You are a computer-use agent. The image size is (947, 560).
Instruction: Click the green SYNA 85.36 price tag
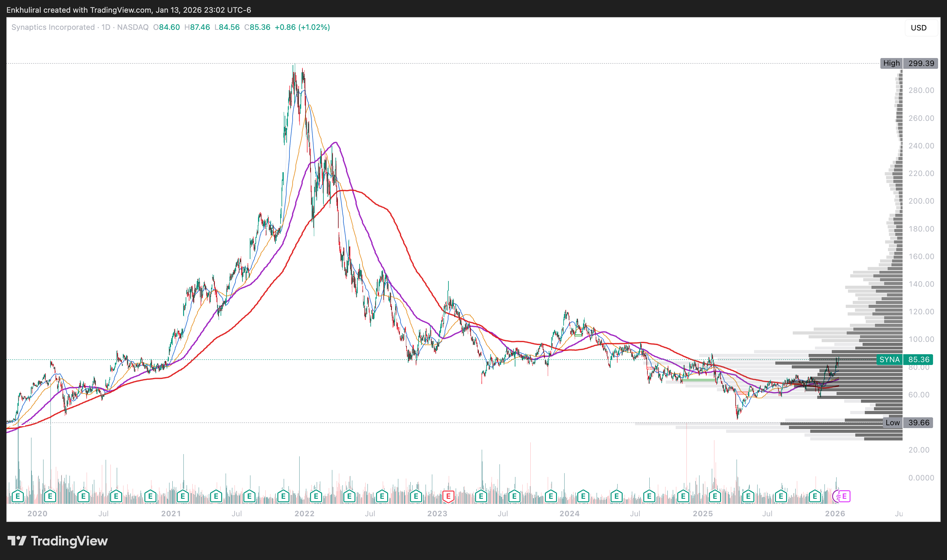904,360
